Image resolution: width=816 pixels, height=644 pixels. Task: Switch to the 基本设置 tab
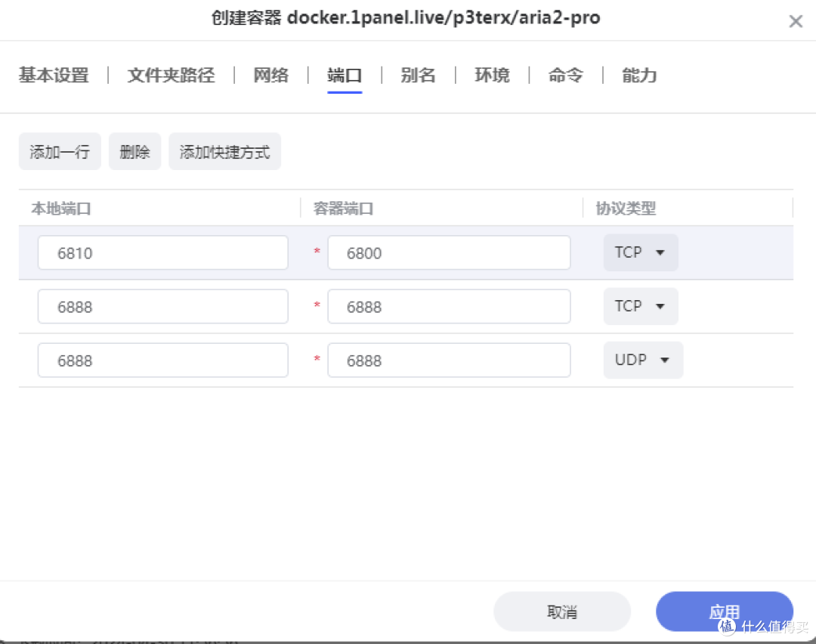(53, 76)
